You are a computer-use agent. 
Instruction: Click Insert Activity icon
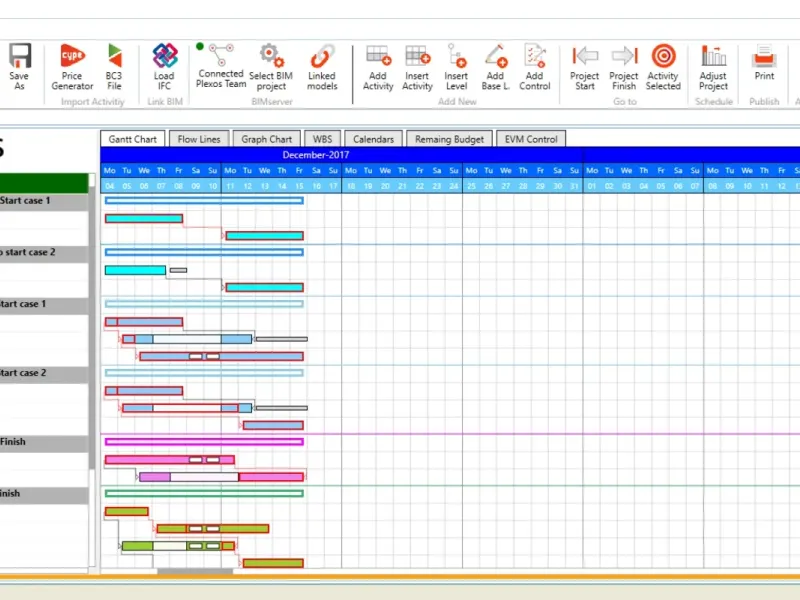(x=417, y=67)
